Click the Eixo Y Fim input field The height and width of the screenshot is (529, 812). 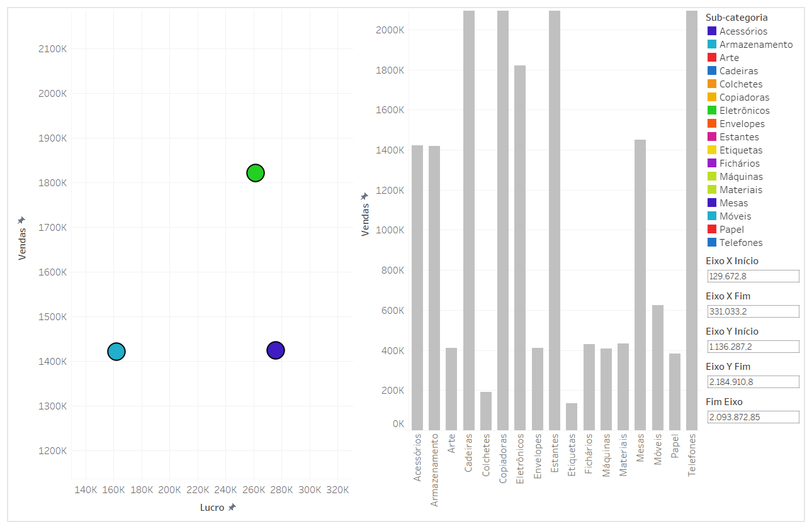(753, 382)
